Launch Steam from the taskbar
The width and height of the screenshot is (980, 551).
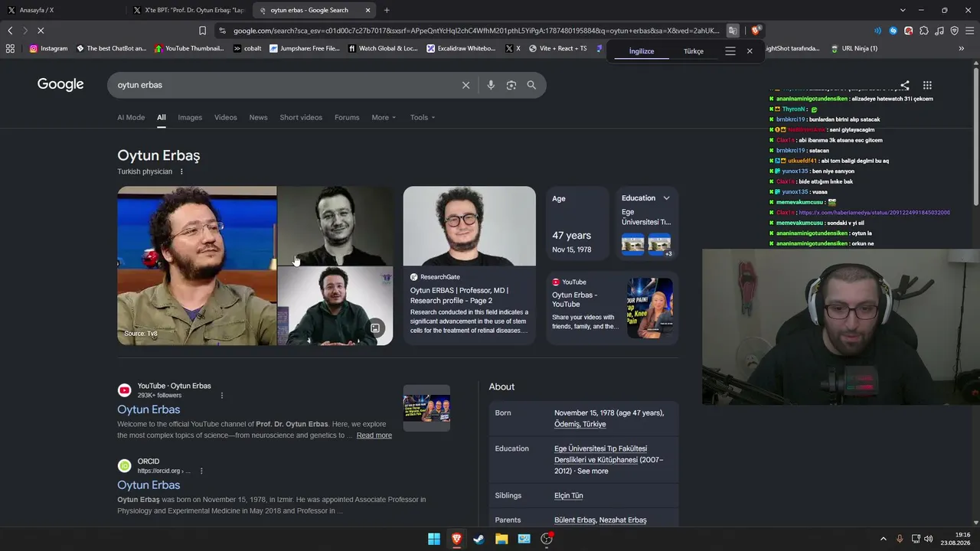[x=479, y=539]
